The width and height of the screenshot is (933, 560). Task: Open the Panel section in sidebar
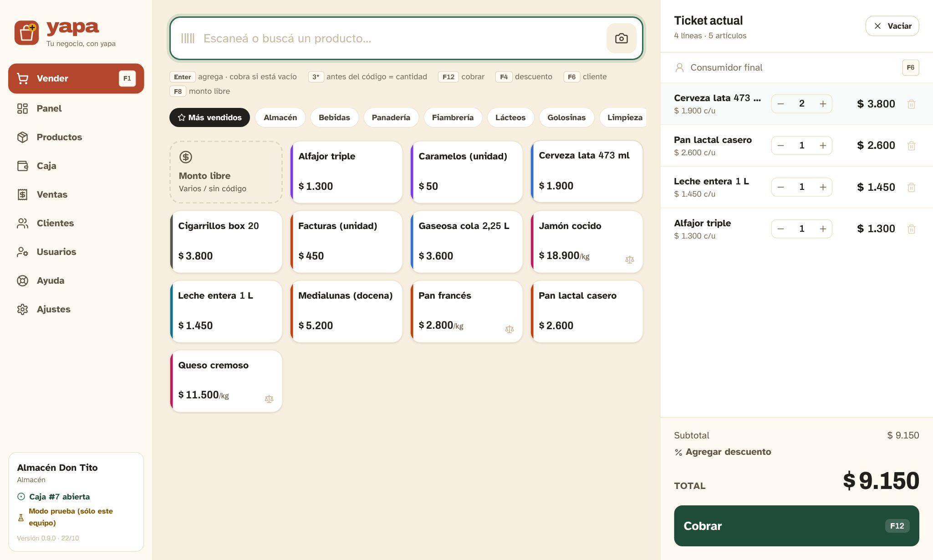click(x=76, y=108)
